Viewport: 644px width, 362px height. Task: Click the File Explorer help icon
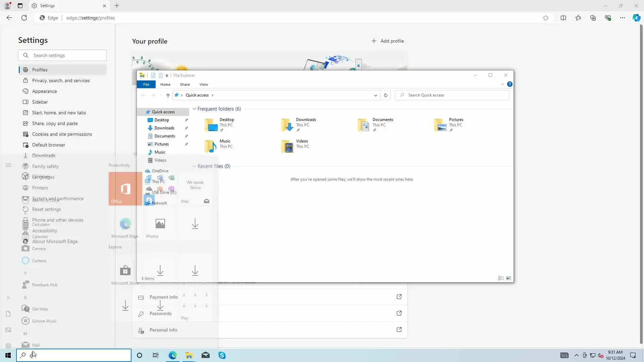coord(509,84)
